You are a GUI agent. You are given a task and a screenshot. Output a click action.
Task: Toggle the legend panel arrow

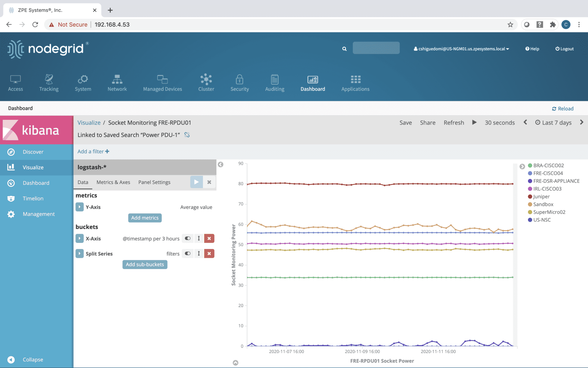tap(522, 166)
